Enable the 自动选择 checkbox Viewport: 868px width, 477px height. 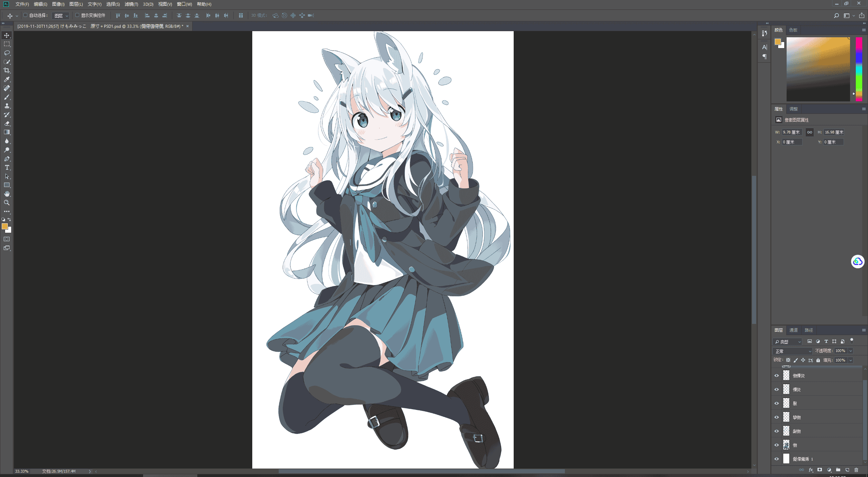tap(25, 15)
